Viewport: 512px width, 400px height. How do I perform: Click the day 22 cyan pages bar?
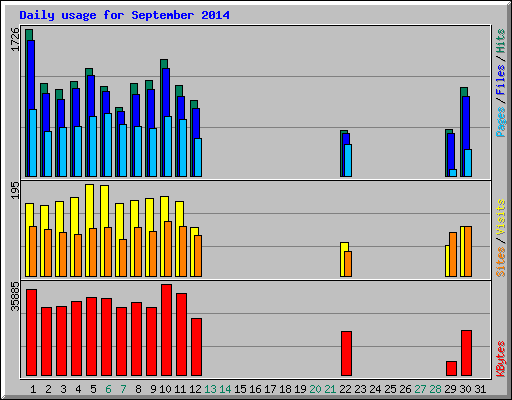click(x=348, y=160)
